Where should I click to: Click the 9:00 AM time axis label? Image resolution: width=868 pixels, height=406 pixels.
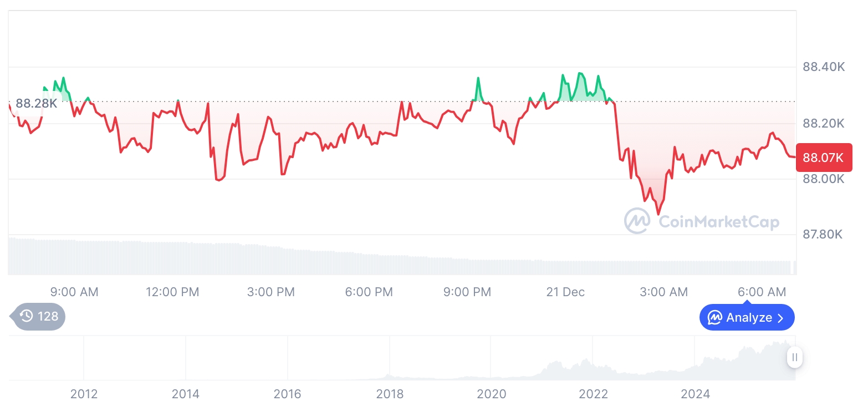[74, 292]
